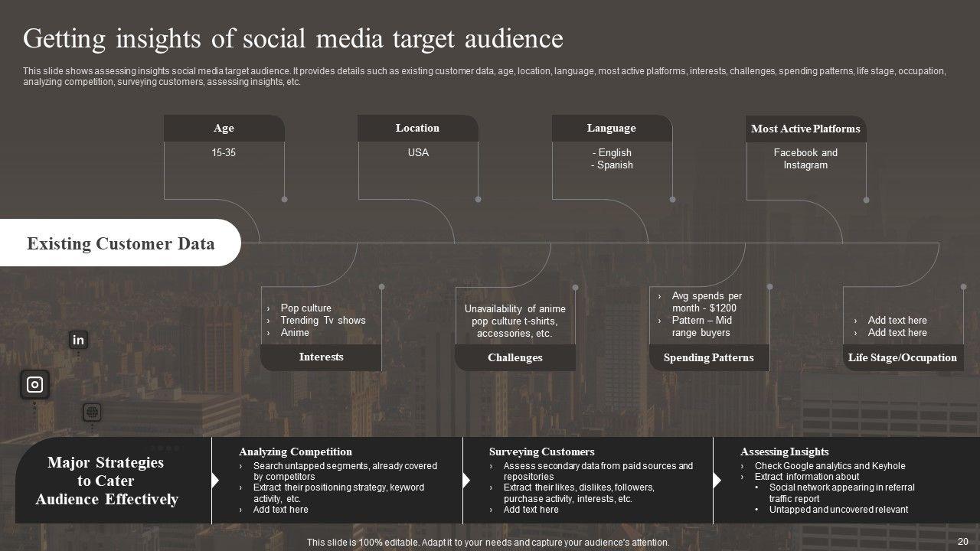The image size is (980, 551).
Task: Click the Spending Patterns label box
Action: (x=709, y=357)
